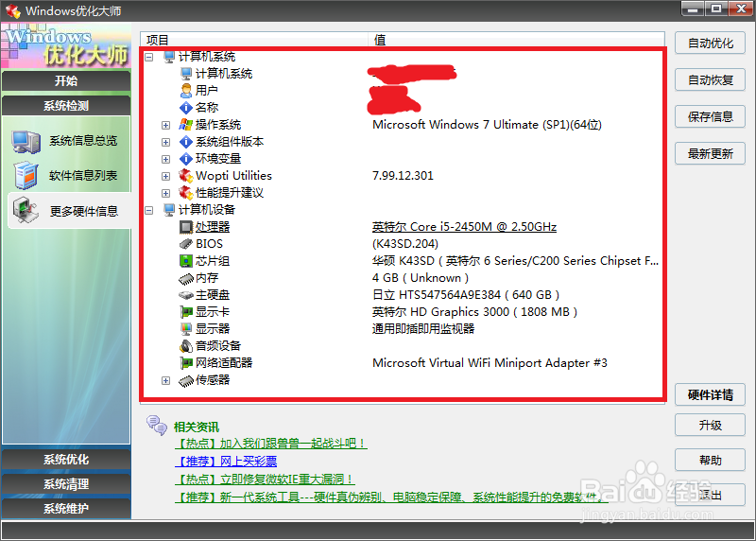Open 更多硬件信息 sidebar icon

pyautogui.click(x=26, y=210)
